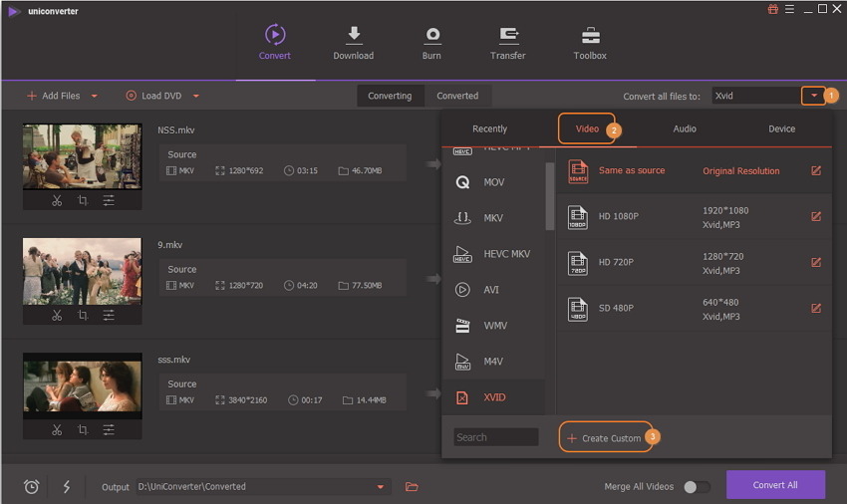Trim NSS.mkv with the scissors icon

point(57,201)
